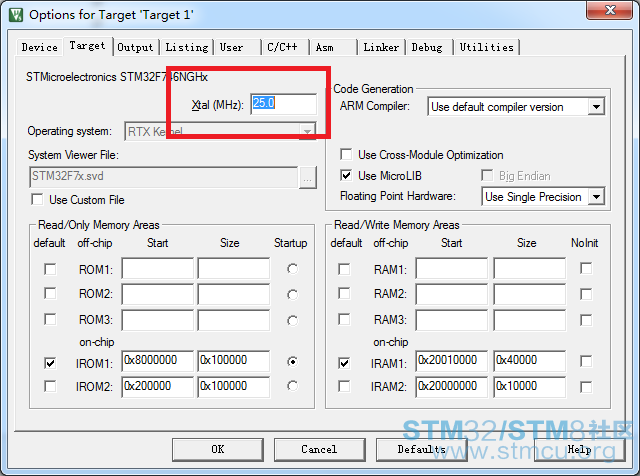The width and height of the screenshot is (640, 476).
Task: Check the IRAM2 default checkbox
Action: click(344, 386)
